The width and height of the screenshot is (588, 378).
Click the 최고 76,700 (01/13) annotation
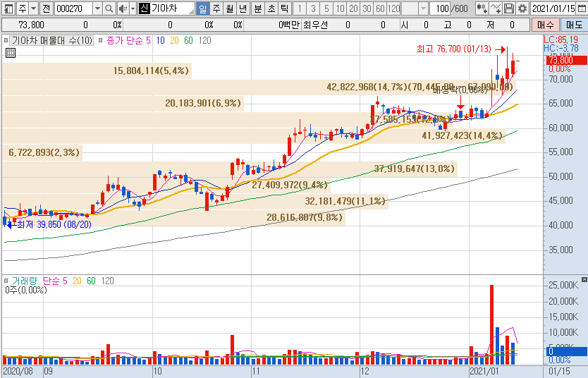coord(454,49)
